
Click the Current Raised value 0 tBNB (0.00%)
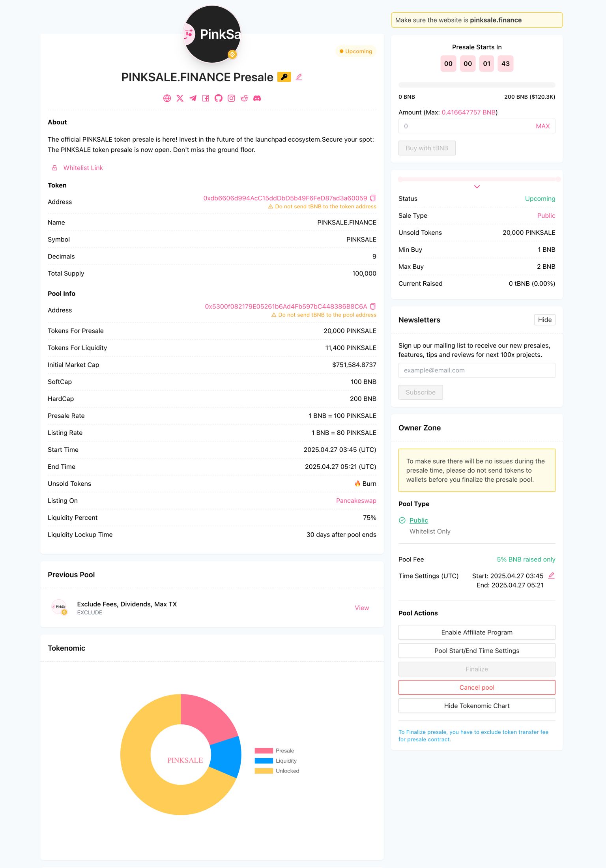pos(532,284)
